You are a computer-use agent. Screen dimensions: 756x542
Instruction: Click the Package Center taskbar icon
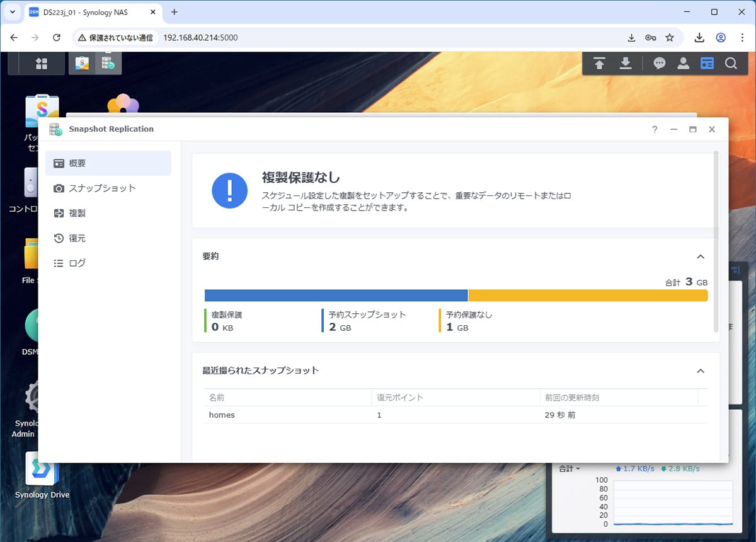tap(82, 63)
